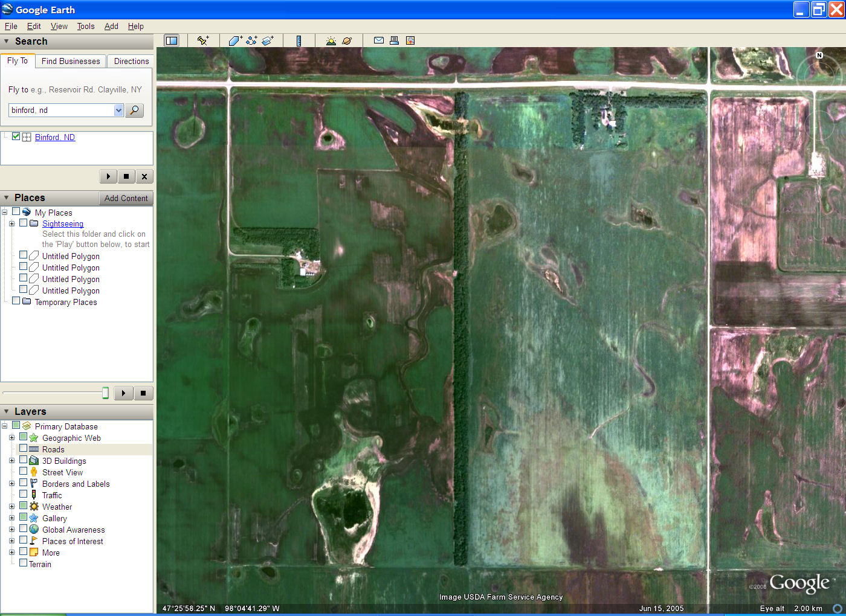Open the Binford, ND search result link

pyautogui.click(x=55, y=137)
